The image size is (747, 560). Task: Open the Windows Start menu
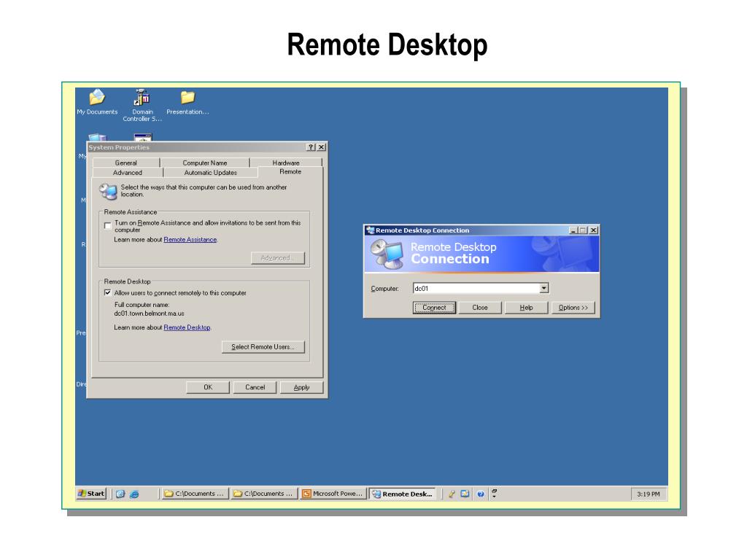91,494
